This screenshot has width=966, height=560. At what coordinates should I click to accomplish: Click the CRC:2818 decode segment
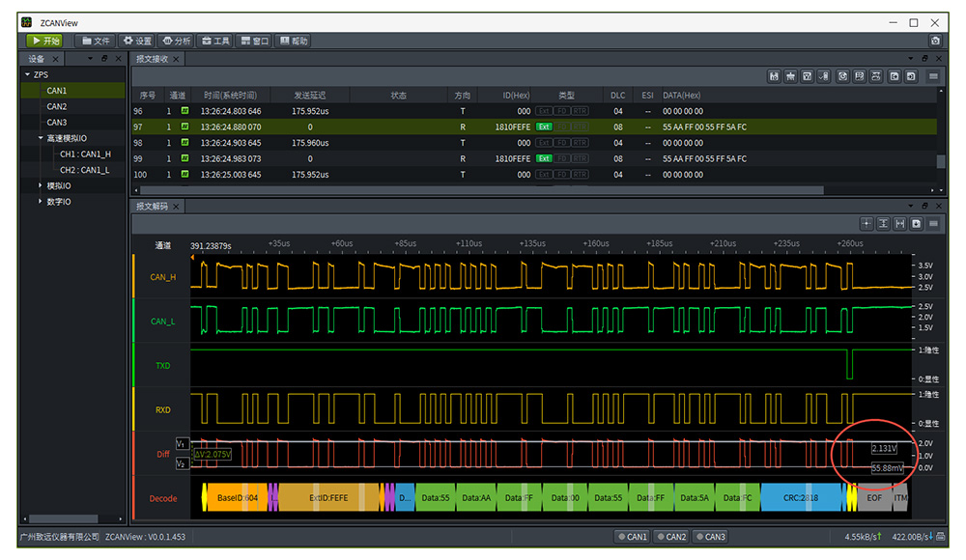click(x=801, y=498)
